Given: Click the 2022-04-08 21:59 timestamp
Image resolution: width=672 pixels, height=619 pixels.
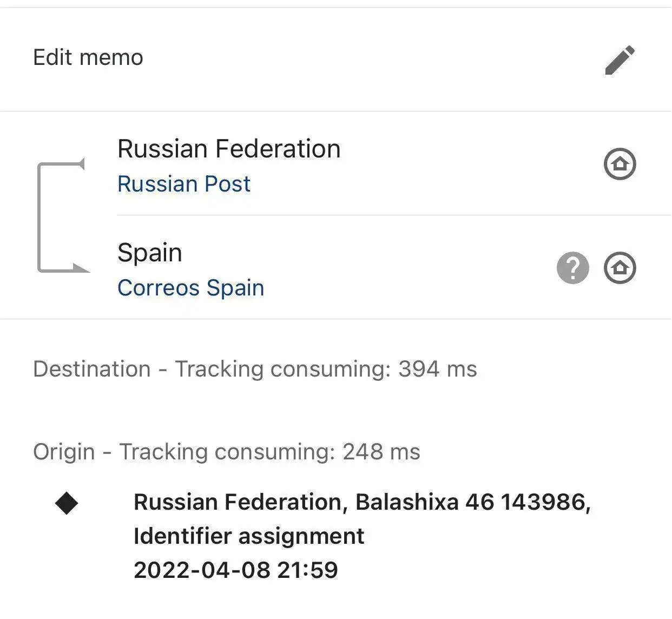Looking at the screenshot, I should coord(236,570).
